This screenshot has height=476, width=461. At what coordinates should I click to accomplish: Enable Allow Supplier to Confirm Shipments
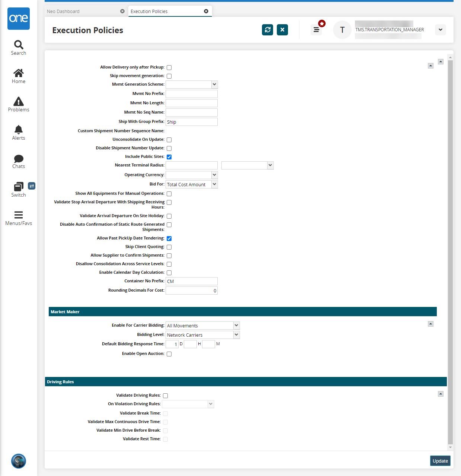click(x=169, y=256)
